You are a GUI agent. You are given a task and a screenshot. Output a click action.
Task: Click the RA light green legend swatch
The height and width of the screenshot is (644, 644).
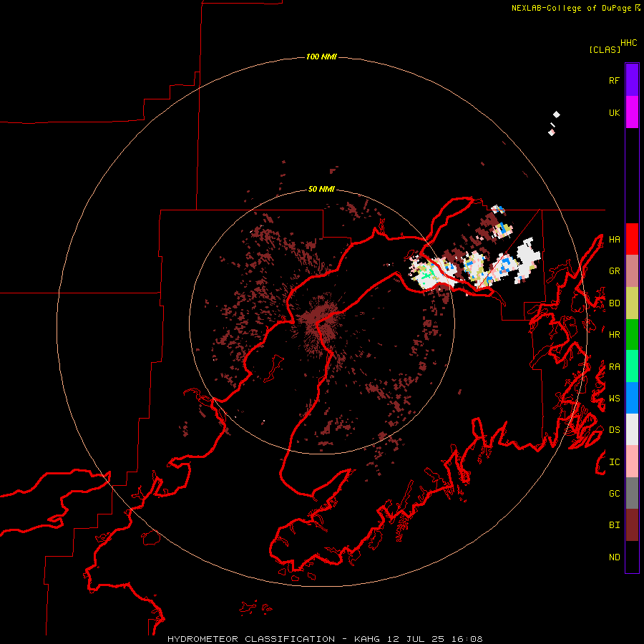(x=632, y=366)
